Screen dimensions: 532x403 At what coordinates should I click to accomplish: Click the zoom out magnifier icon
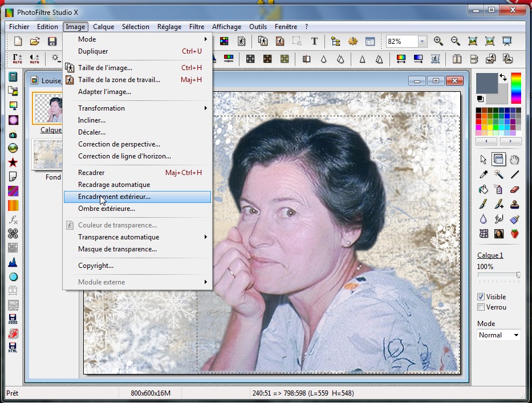456,42
